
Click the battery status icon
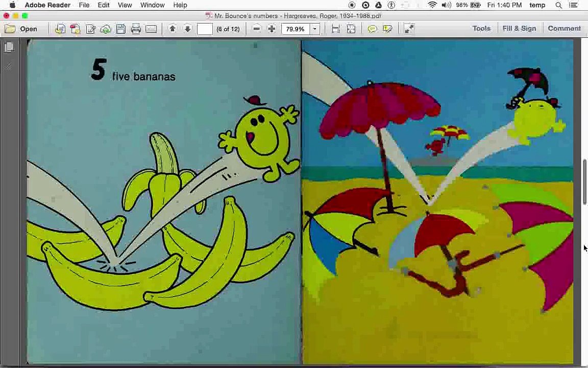pos(476,5)
